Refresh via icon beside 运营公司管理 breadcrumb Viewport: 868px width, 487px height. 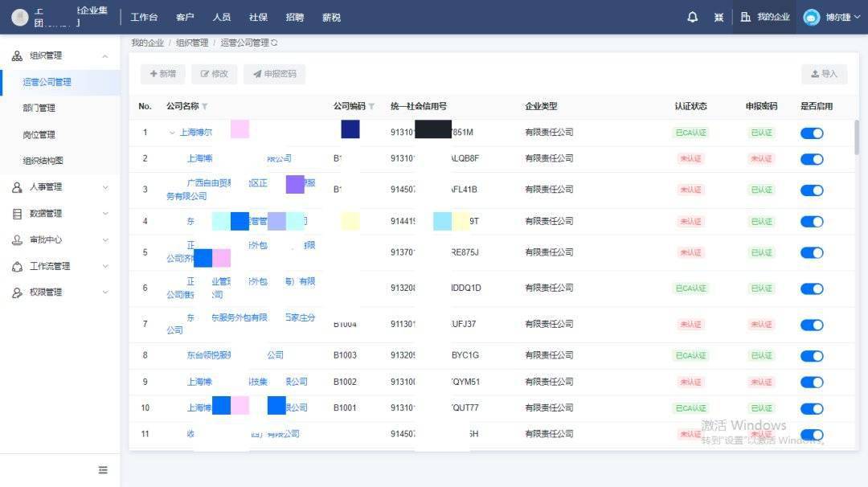point(274,43)
